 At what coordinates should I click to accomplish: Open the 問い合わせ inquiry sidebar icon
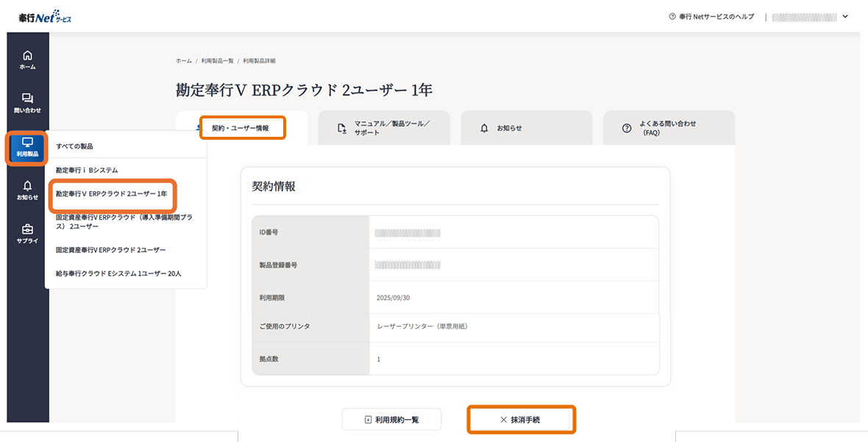click(27, 99)
